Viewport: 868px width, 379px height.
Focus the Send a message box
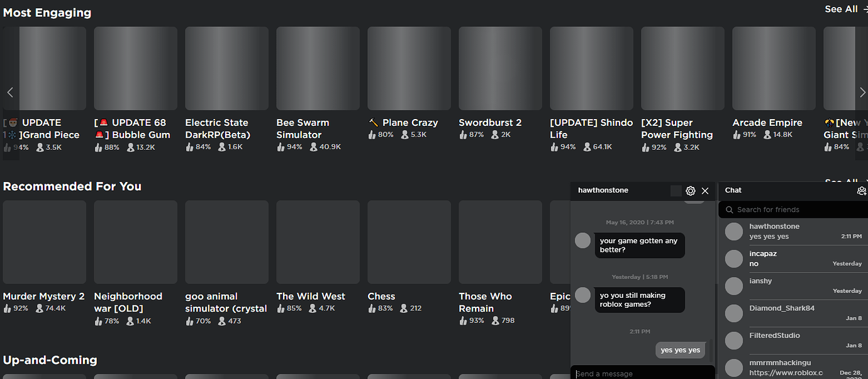[643, 373]
